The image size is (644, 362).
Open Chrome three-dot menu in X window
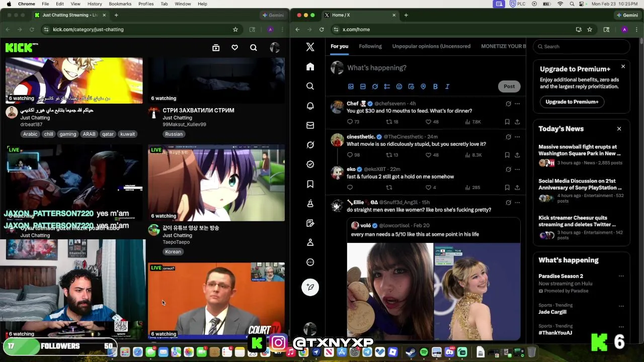[637, 30]
